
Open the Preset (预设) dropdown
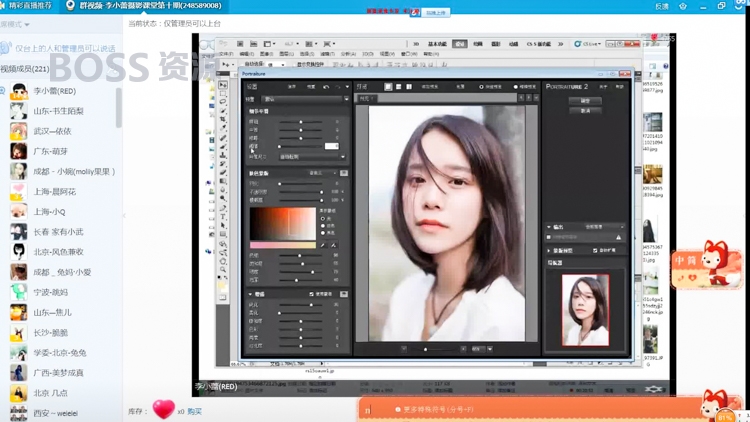(306, 99)
